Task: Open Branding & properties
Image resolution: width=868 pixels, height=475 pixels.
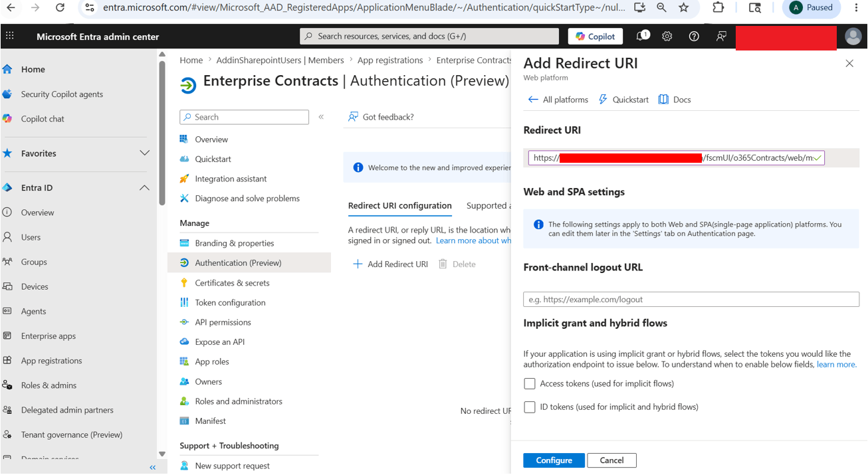Action: (x=234, y=243)
